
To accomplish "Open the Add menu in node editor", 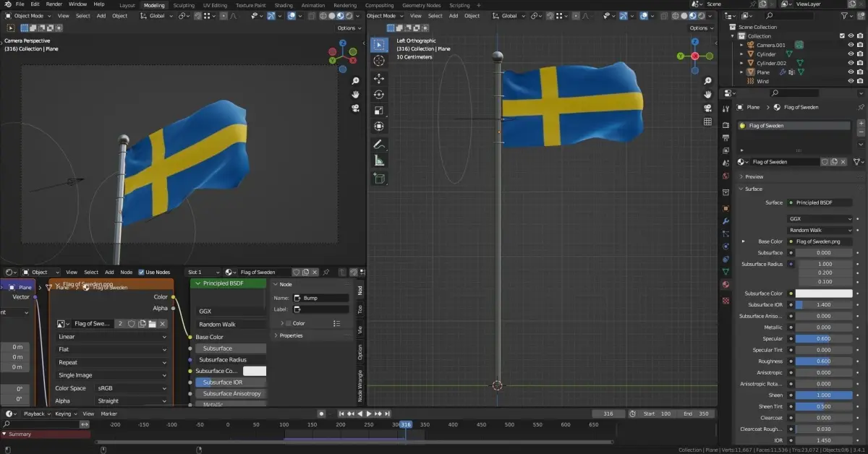I will pyautogui.click(x=109, y=272).
